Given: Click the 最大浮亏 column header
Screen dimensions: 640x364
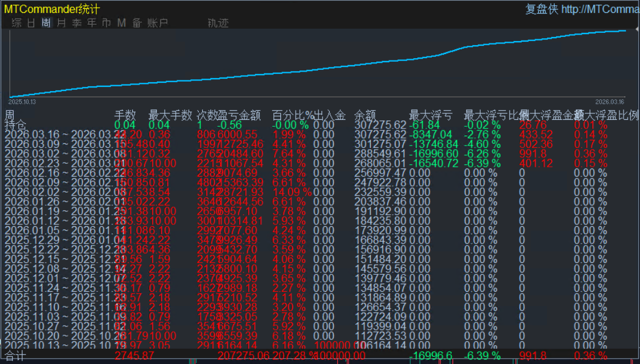Looking at the screenshot, I should tap(431, 115).
